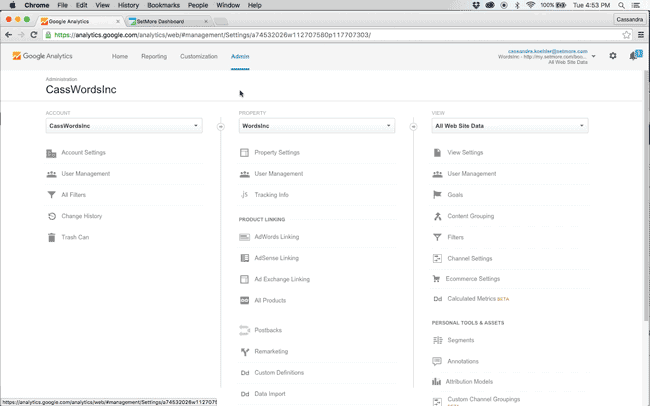Viewport: 650px width, 406px height.
Task: Open Account Settings link
Action: click(83, 153)
